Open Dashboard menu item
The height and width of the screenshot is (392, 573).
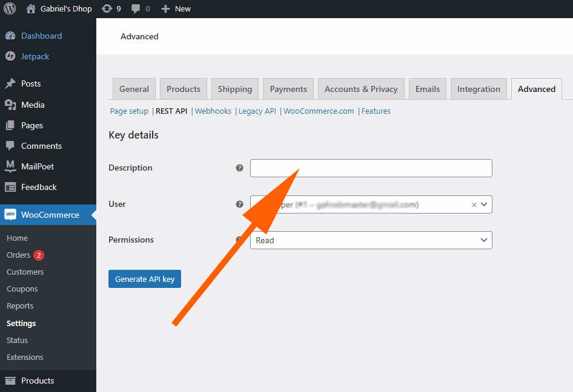(42, 36)
